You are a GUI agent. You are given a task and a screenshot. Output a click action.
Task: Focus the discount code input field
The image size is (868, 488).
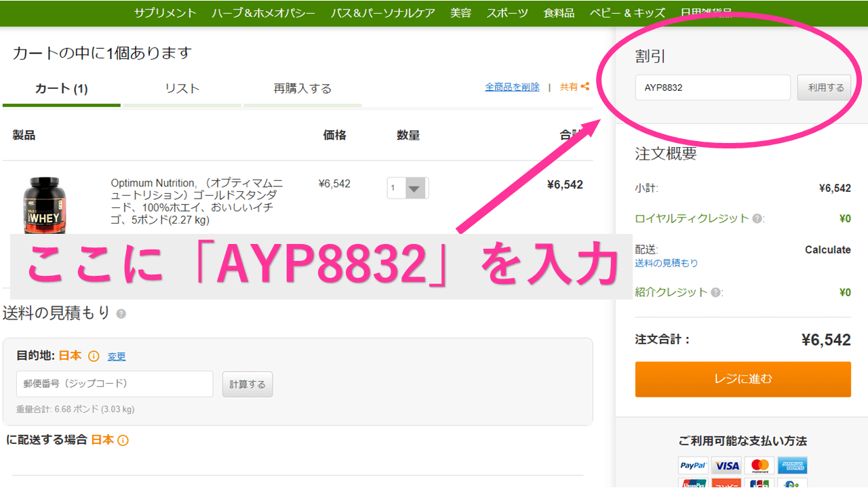point(713,87)
